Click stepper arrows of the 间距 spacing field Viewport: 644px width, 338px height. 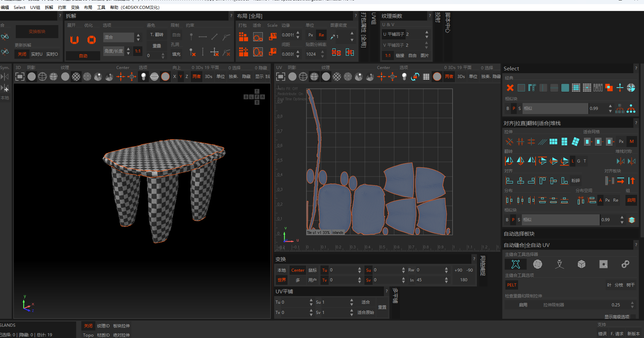pos(298,54)
